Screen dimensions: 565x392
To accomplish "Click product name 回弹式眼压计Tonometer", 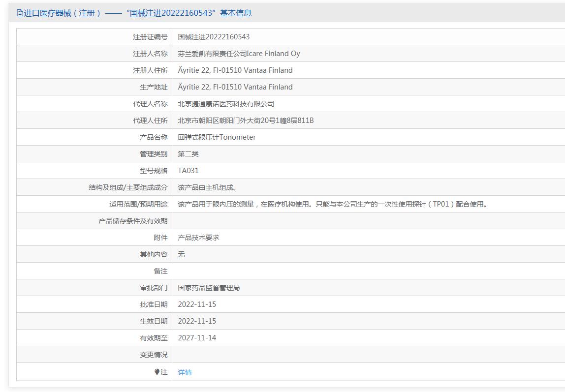I will click(x=217, y=137).
